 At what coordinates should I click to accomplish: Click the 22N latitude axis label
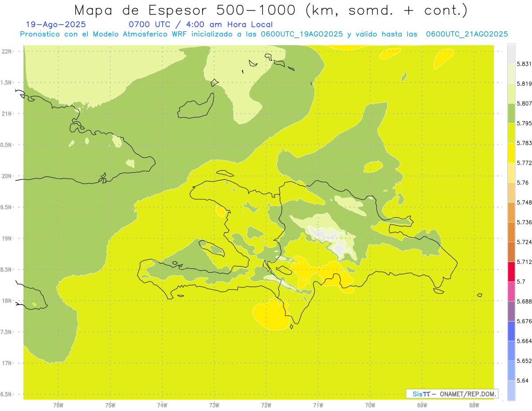tap(8, 51)
